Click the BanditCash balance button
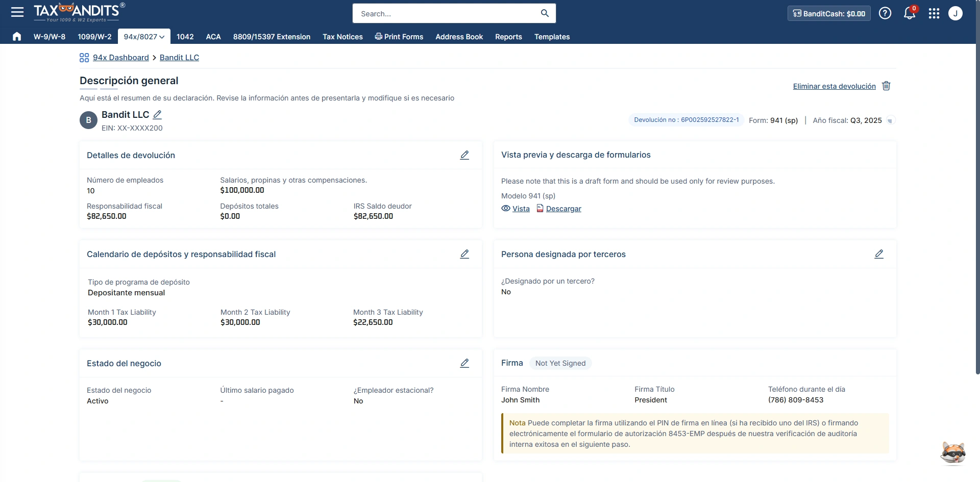The image size is (980, 482). click(x=829, y=14)
